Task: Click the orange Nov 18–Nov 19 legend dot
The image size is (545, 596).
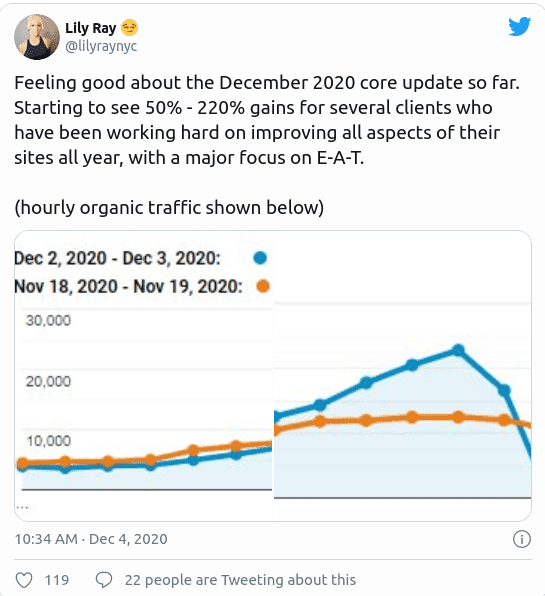Action: click(263, 286)
